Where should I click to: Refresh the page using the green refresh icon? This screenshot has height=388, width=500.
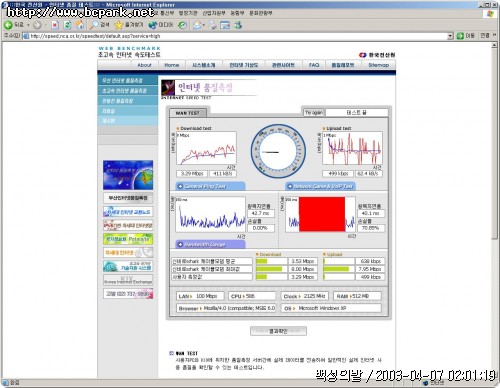[67, 25]
